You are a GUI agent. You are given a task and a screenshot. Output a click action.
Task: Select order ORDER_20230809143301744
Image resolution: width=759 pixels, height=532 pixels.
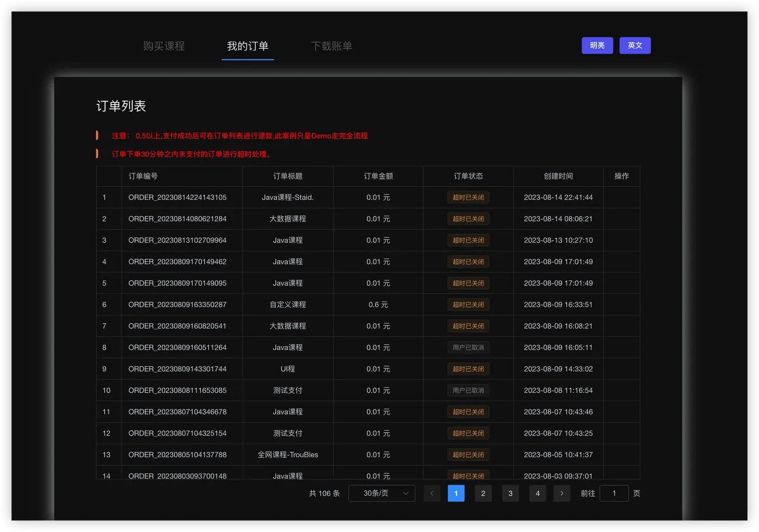pyautogui.click(x=177, y=369)
